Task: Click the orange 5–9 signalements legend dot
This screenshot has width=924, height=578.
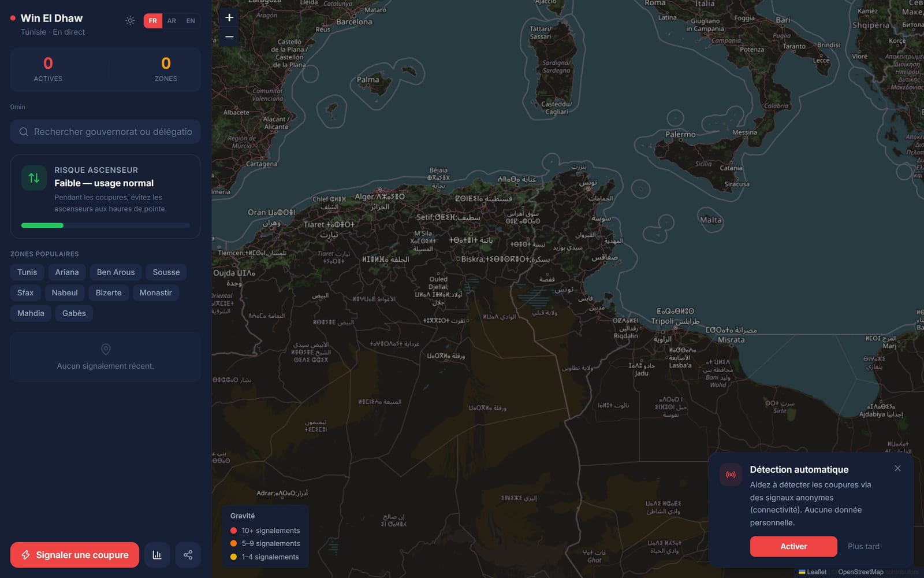Action: coord(233,543)
